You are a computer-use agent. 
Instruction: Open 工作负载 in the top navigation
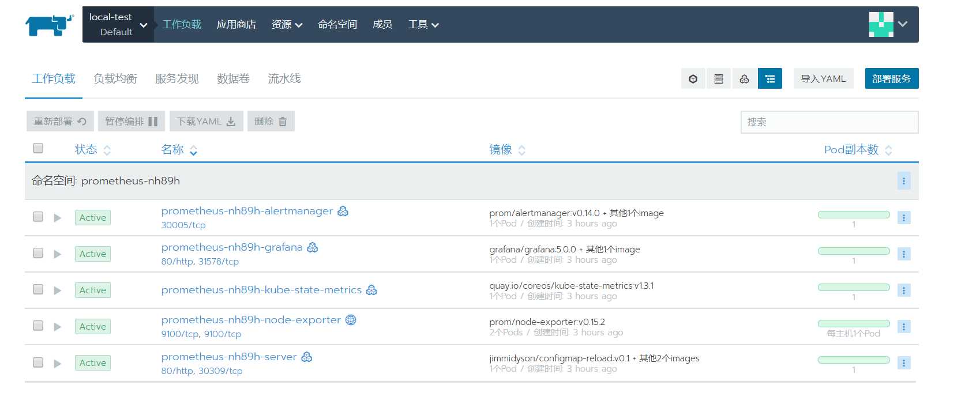click(182, 24)
